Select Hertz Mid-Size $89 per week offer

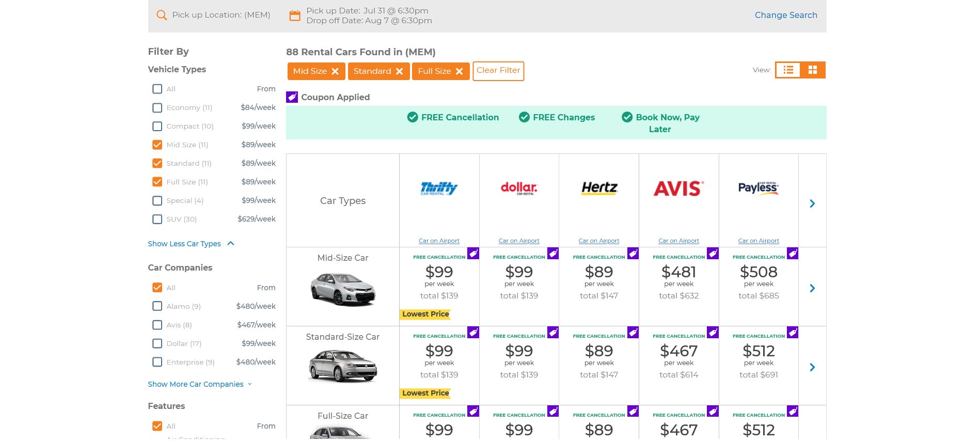(599, 287)
